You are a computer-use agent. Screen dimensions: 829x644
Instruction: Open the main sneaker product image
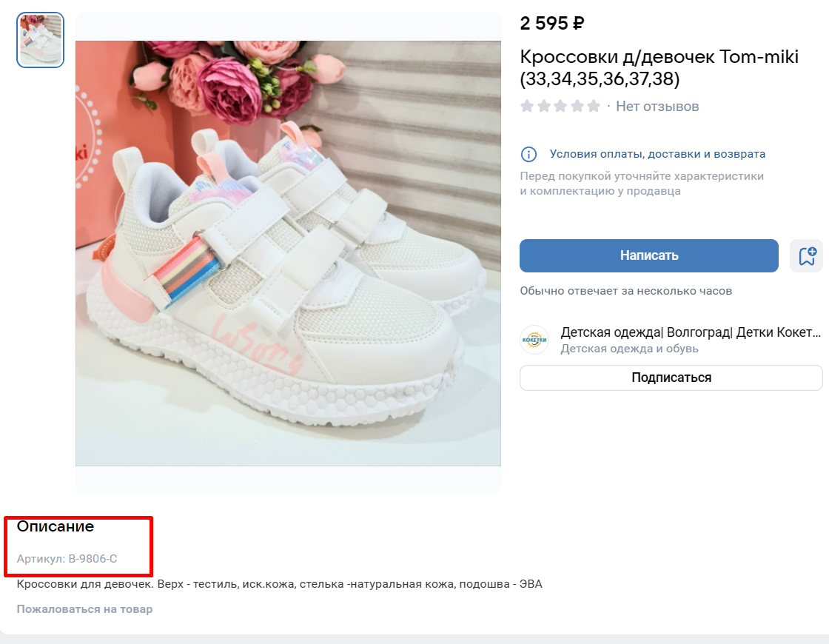(288, 253)
